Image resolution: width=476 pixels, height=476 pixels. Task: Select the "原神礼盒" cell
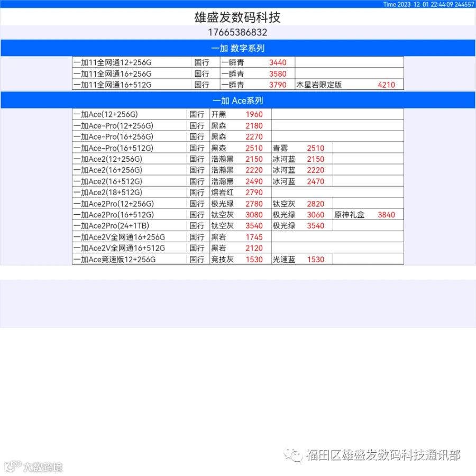click(x=350, y=215)
